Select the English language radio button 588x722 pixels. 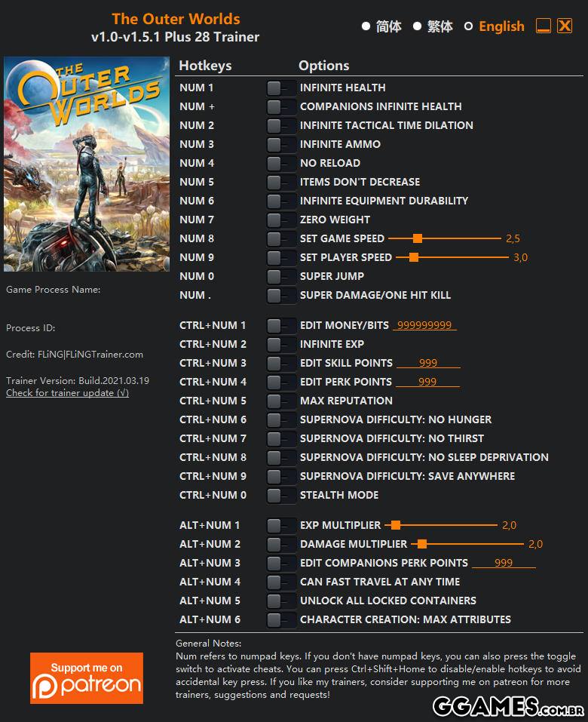[x=468, y=26]
